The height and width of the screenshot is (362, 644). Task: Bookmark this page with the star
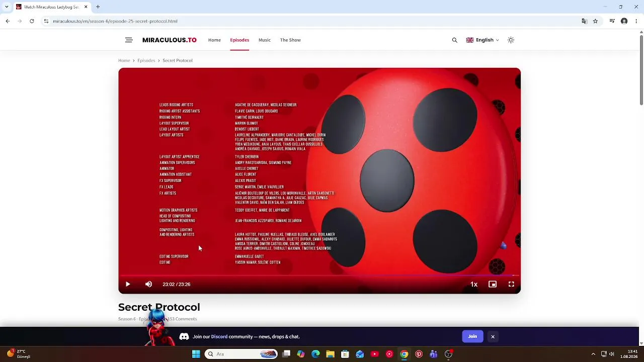(x=595, y=21)
